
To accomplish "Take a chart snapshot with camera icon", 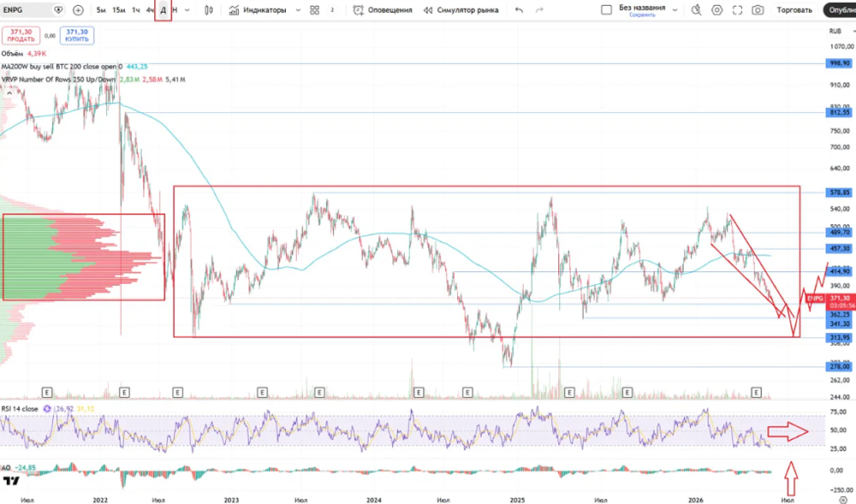I will pyautogui.click(x=758, y=9).
